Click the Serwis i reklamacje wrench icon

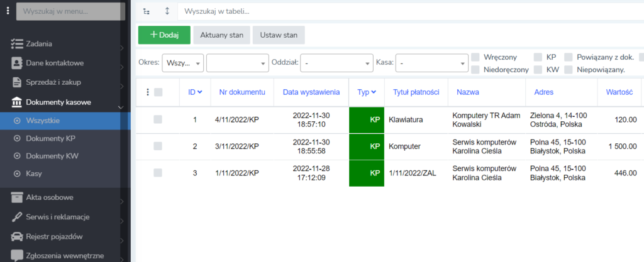point(17,217)
